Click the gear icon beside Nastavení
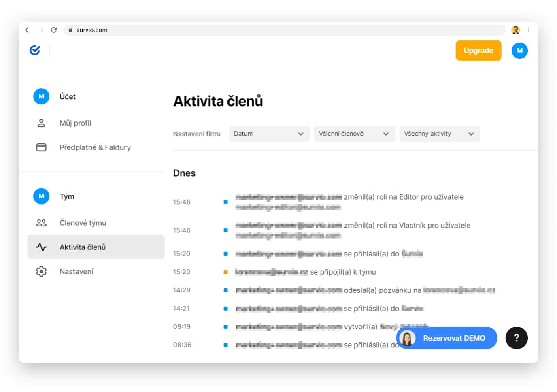This screenshot has width=557, height=392. (x=41, y=271)
